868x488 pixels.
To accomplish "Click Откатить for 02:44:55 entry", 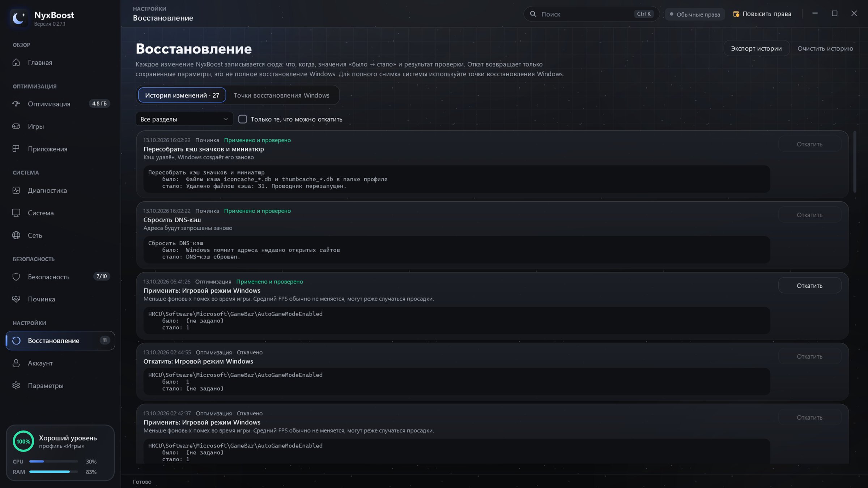I will tap(809, 356).
